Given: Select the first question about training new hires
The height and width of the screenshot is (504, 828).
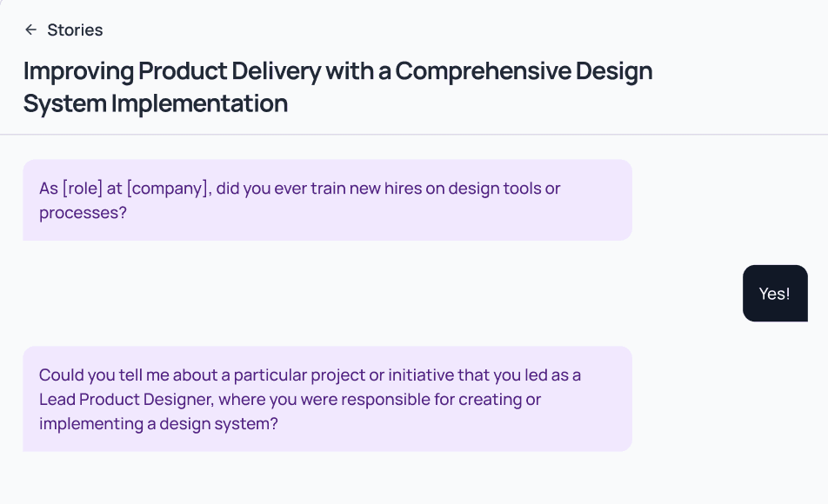Looking at the screenshot, I should (x=327, y=200).
